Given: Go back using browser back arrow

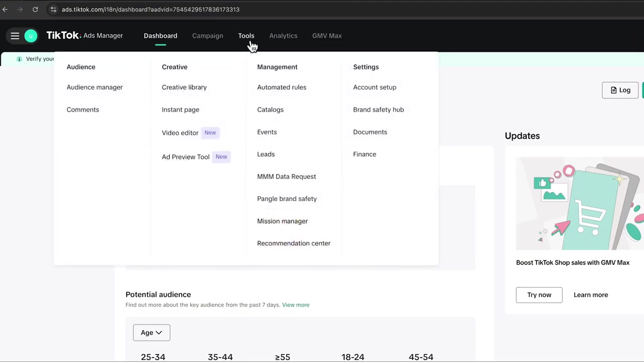Looking at the screenshot, I should (x=5, y=9).
